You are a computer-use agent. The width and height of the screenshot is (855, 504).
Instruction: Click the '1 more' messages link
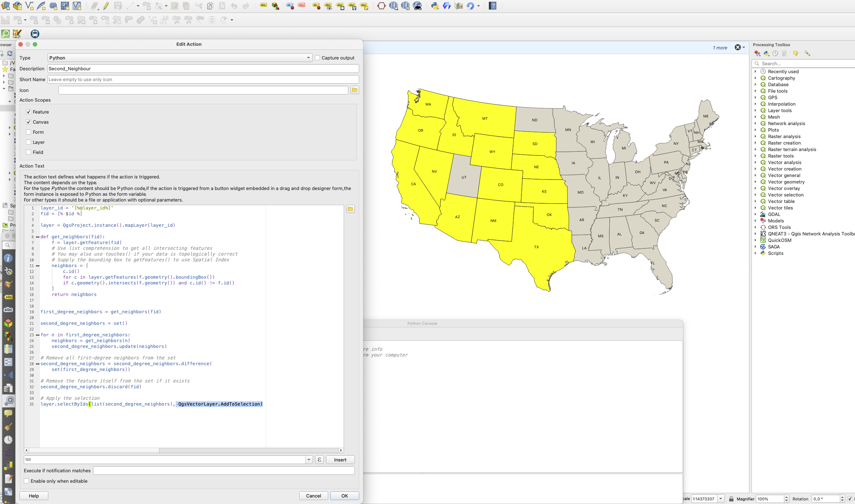[720, 48]
